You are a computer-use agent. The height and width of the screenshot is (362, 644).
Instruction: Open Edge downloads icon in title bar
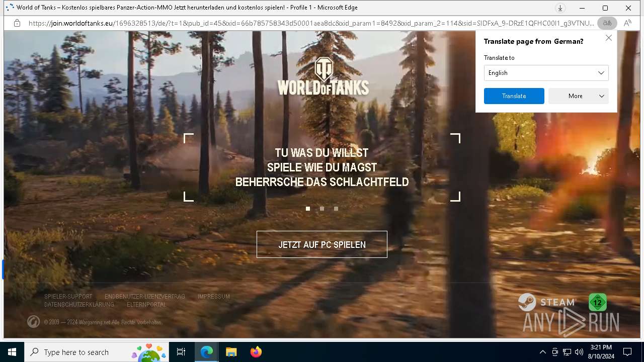560,8
